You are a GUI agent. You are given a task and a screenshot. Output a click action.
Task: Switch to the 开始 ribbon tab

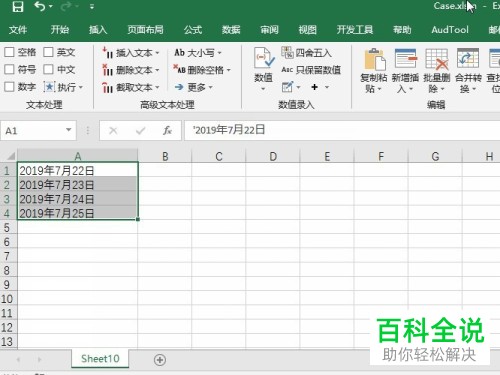tap(60, 30)
